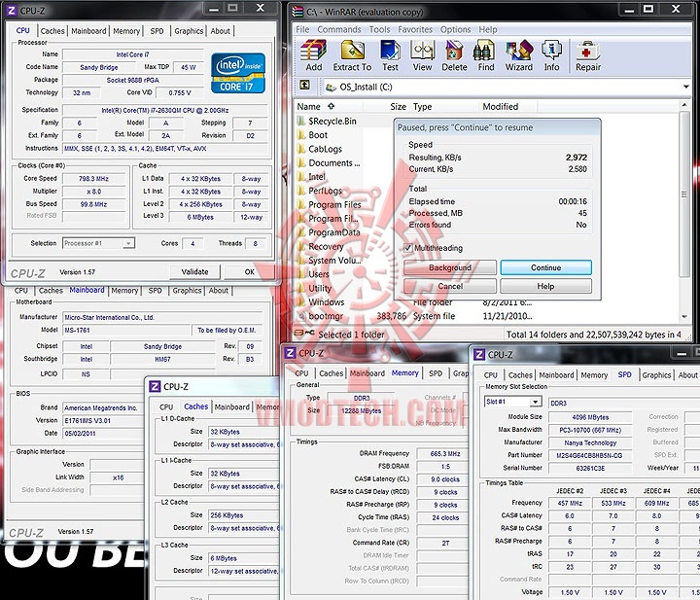Switch to Memory tab in top CPU-Z window
This screenshot has width=700, height=600.
126,31
